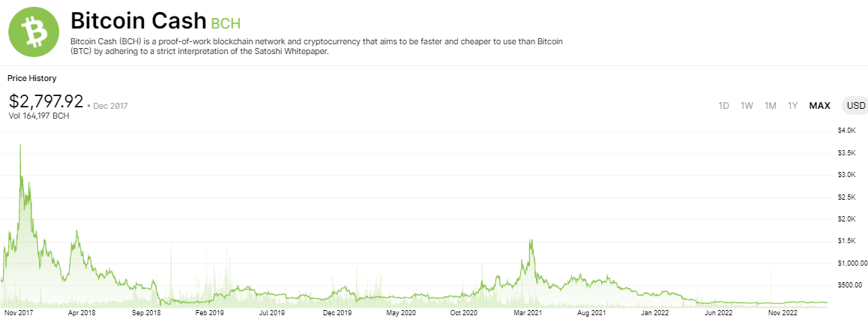
Task: Click the Vol 164,197 BCH text
Action: (x=39, y=116)
